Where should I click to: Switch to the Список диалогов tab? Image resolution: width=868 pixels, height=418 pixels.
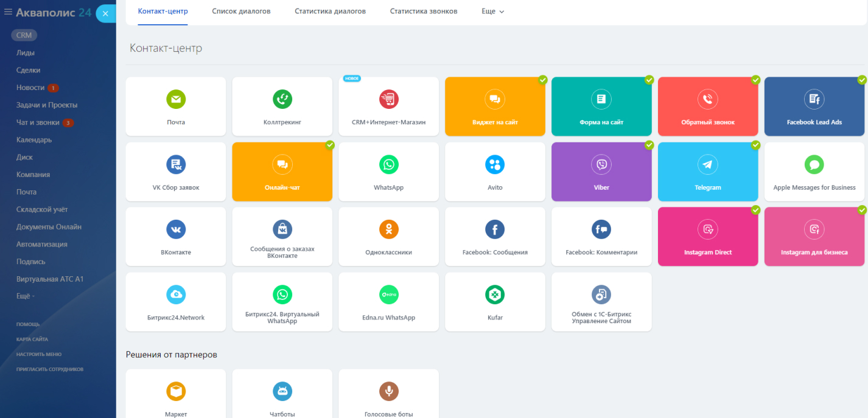coord(241,12)
